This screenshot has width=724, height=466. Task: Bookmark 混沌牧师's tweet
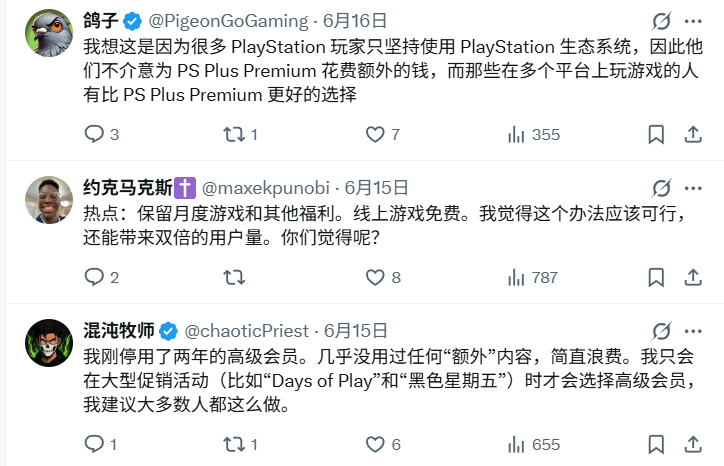pyautogui.click(x=657, y=444)
